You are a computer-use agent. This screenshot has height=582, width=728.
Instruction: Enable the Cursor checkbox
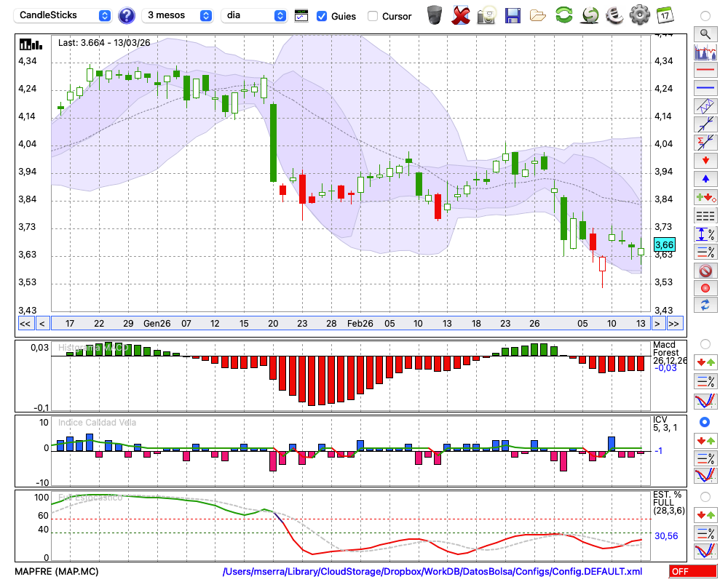pos(373,16)
